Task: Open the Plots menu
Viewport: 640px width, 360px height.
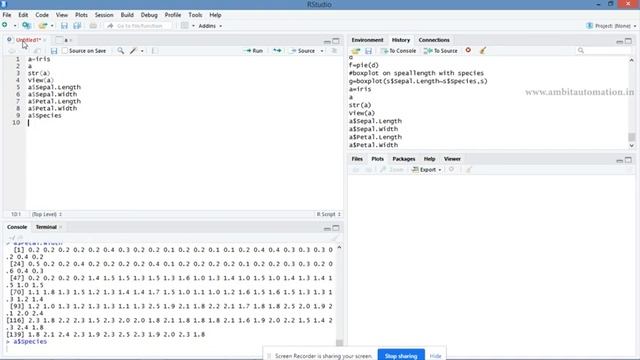Action: click(x=81, y=15)
